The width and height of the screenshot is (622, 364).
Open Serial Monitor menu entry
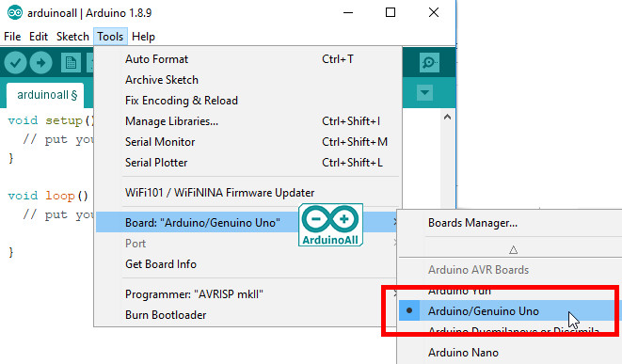tap(247, 141)
